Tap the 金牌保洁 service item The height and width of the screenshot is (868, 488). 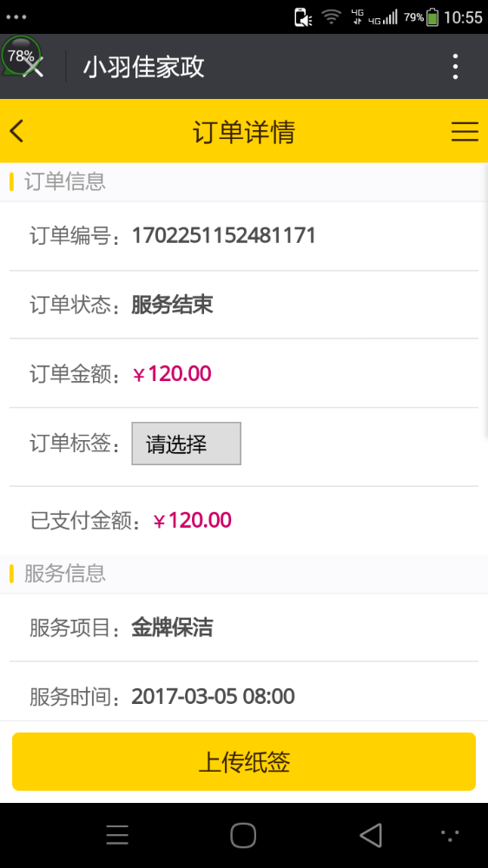point(172,628)
